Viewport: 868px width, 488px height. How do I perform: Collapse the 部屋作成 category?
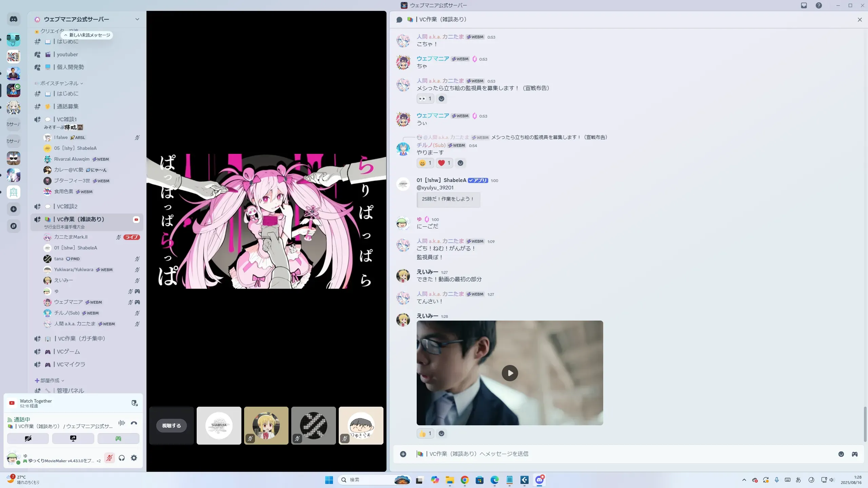tap(50, 381)
